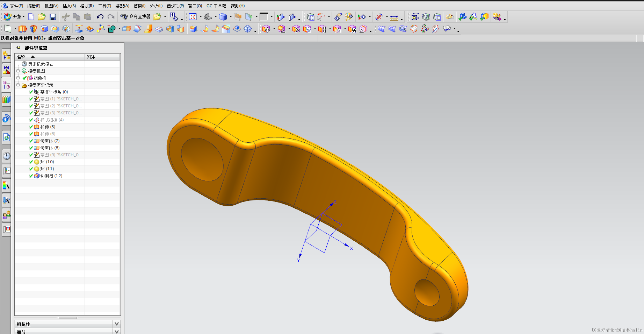Viewport: 644px width, 334px height.
Task: Open the 装配 menu
Action: (x=122, y=6)
